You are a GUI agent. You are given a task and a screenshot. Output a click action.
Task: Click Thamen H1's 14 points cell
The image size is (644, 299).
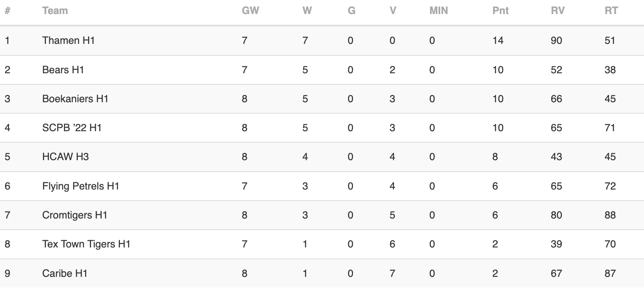498,40
